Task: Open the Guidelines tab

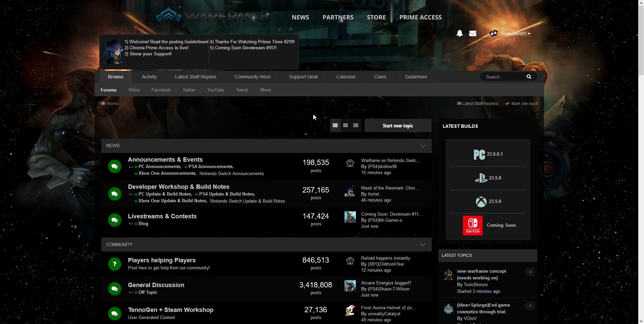Action: click(416, 77)
